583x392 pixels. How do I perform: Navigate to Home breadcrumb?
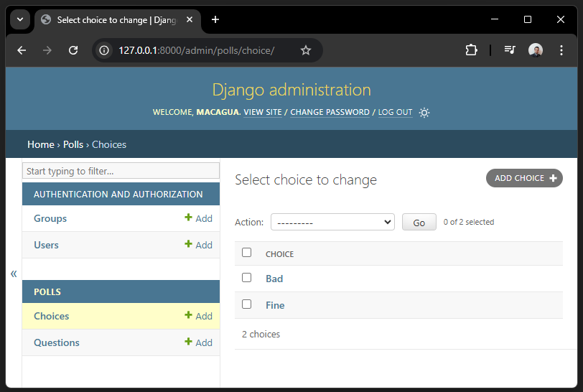click(41, 144)
